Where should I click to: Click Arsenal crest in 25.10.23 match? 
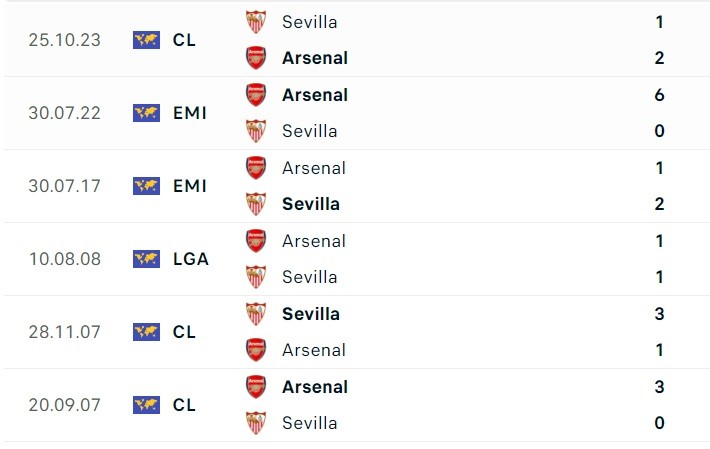click(x=256, y=57)
